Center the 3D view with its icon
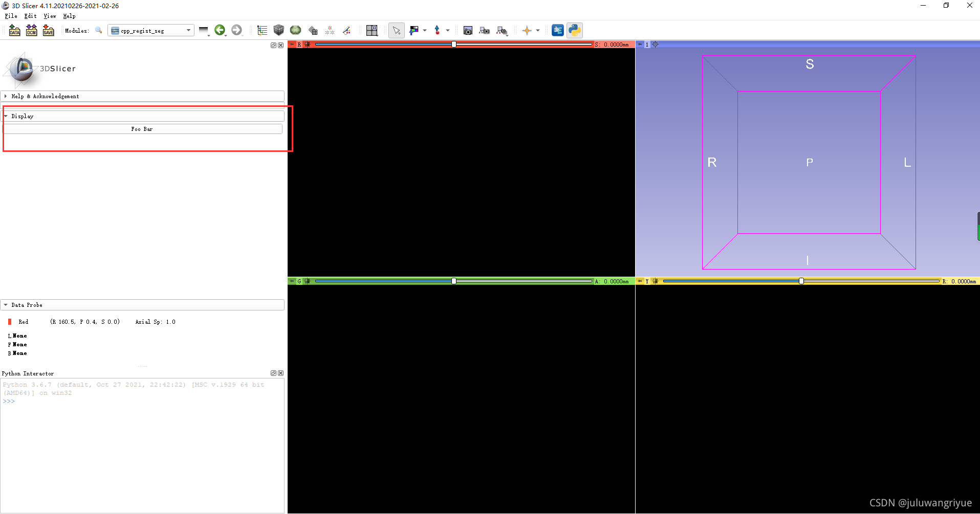980x514 pixels. [655, 44]
